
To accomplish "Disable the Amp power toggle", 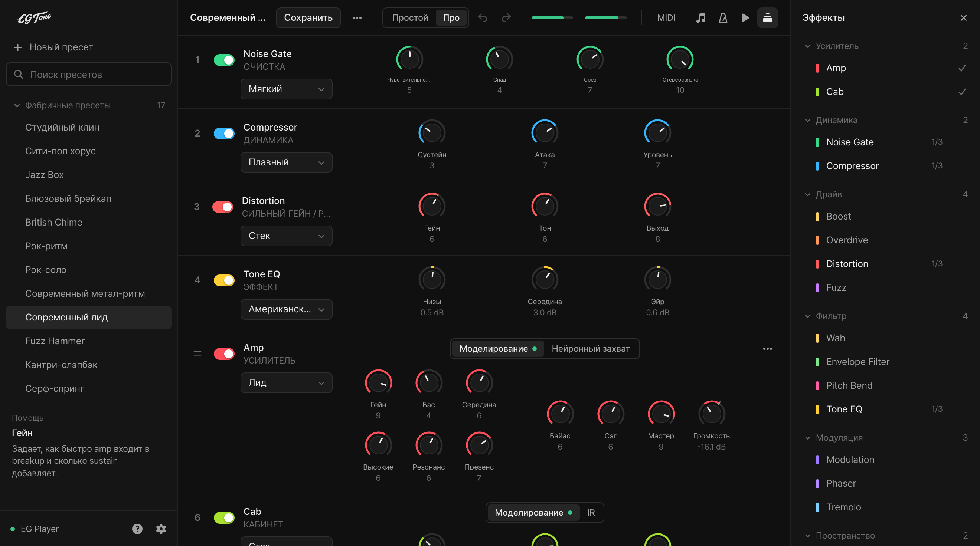I will pos(224,353).
